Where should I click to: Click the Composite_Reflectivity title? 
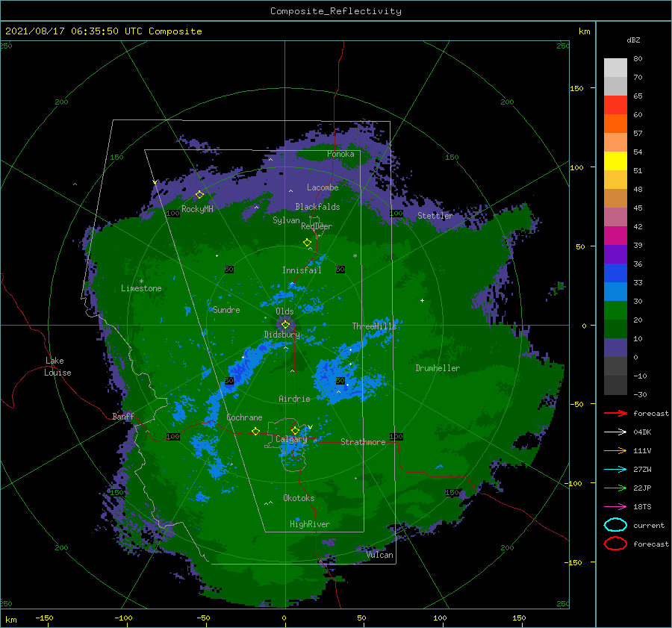point(336,11)
